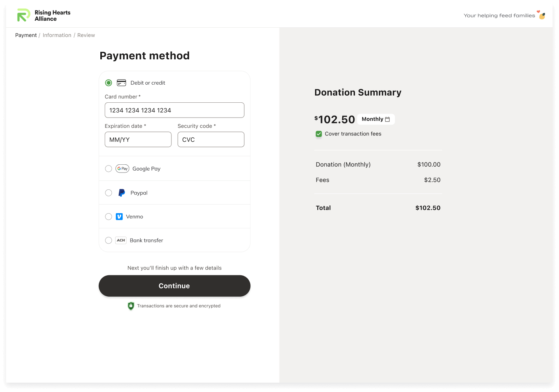Viewport: 559px width, 392px height.
Task: Click the green security shield icon
Action: [131, 306]
